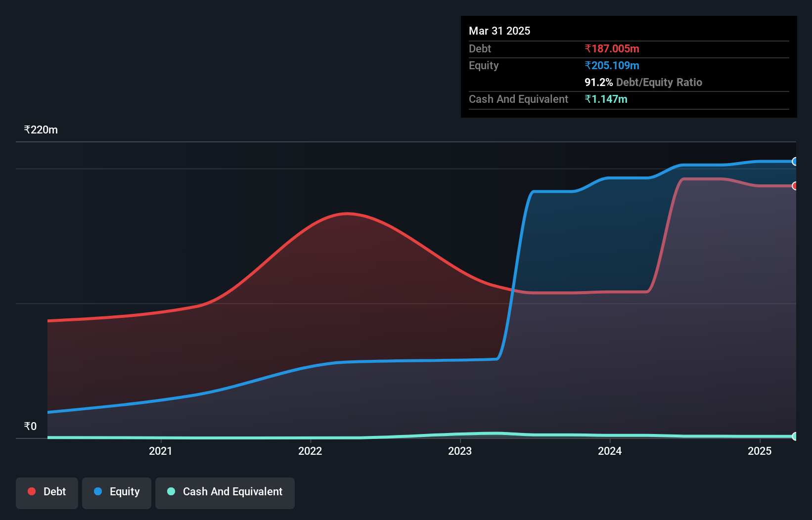Click the ₹1.147m cash value
The image size is (812, 520).
[x=606, y=99]
